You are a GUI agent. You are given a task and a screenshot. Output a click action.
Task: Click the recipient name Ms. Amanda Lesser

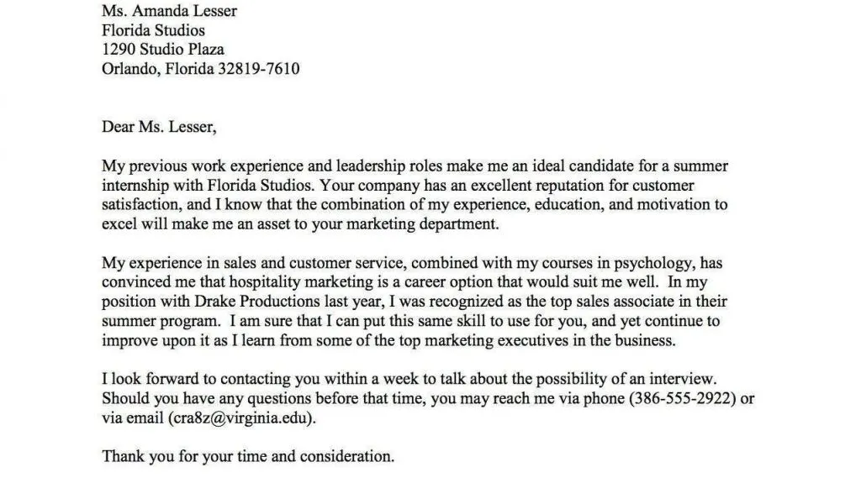click(169, 11)
